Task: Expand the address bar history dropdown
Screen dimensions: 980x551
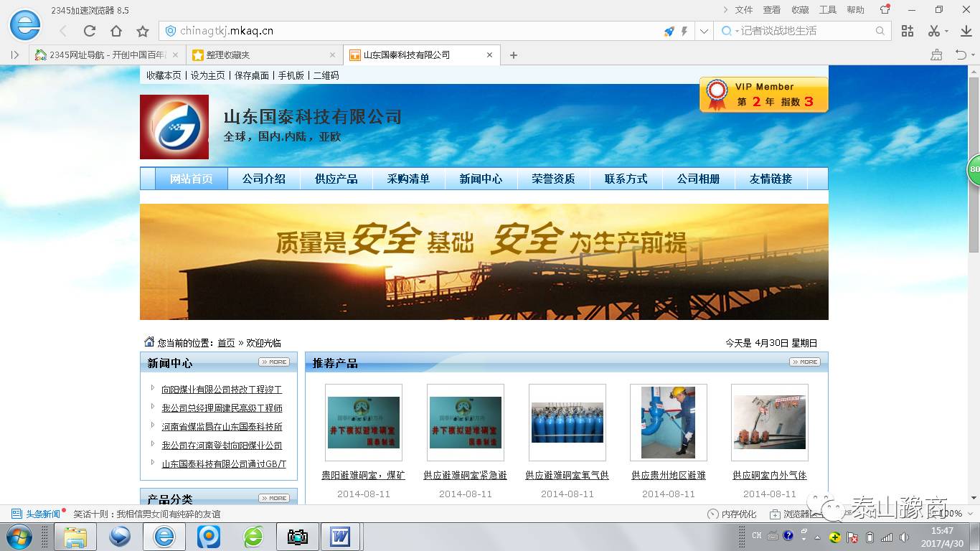Action: point(704,31)
